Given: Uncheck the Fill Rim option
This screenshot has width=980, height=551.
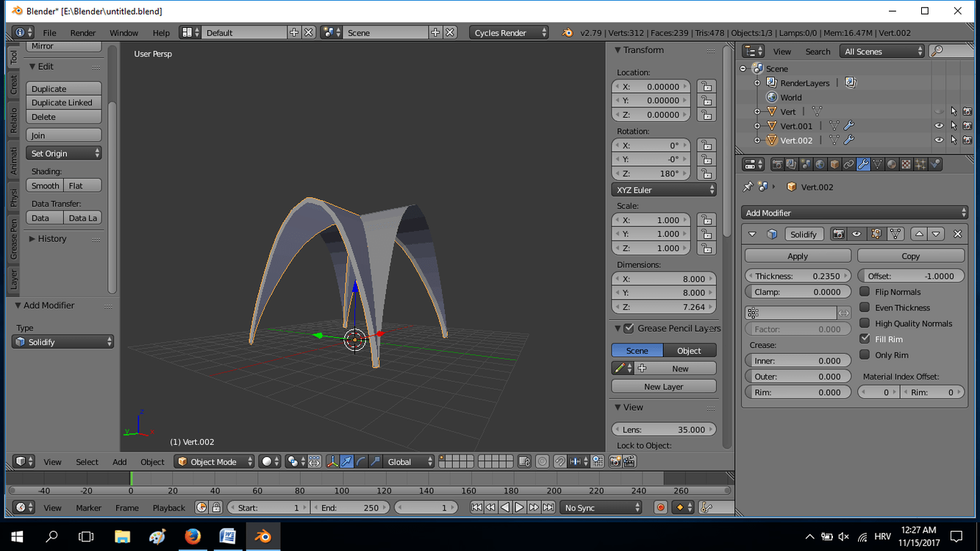Looking at the screenshot, I should [865, 339].
